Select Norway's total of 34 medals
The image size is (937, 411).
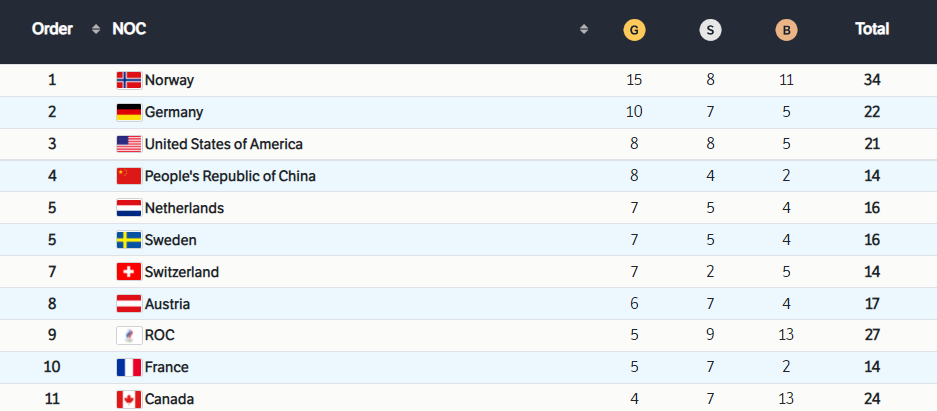[x=872, y=80]
